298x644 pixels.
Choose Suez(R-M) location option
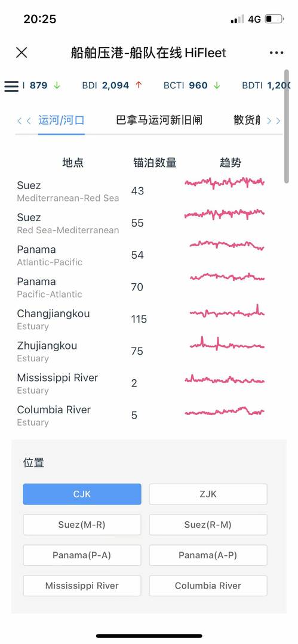[208, 525]
